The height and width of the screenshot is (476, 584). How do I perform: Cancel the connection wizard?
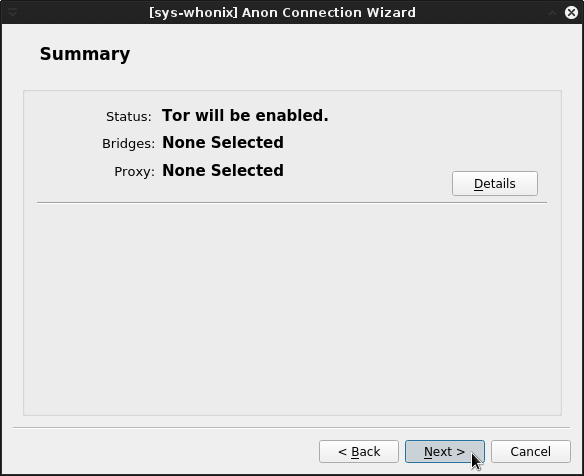click(531, 452)
